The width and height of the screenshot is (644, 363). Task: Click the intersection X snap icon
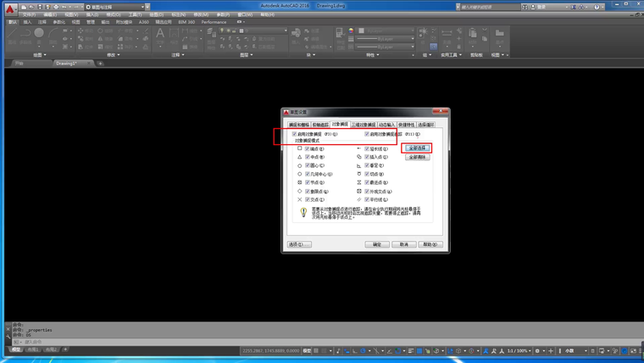pyautogui.click(x=300, y=199)
